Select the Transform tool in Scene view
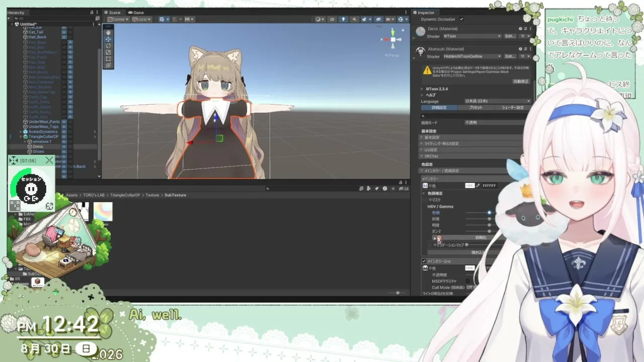This screenshot has width=644, height=362. (x=108, y=65)
